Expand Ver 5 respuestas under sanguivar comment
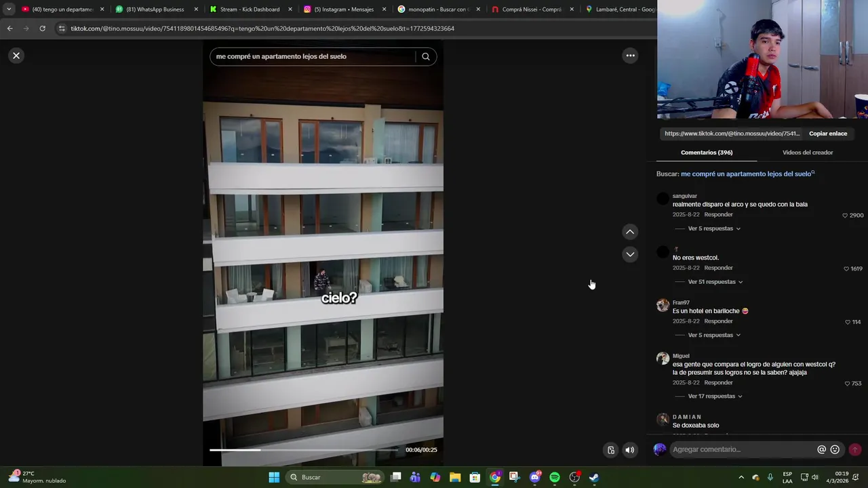The height and width of the screenshot is (488, 868). (714, 228)
